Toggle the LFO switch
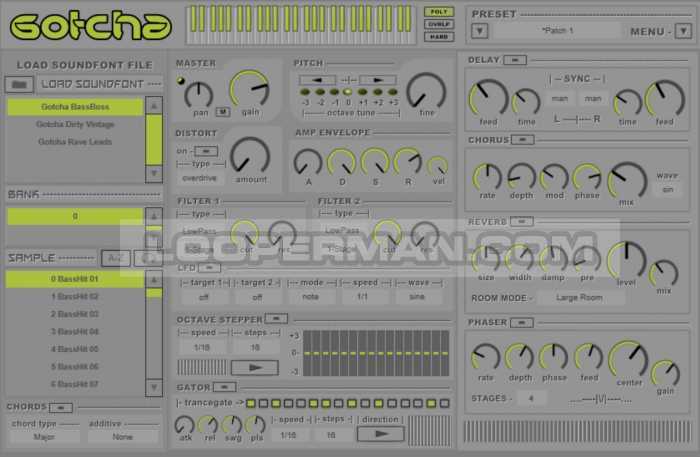 coord(209,268)
